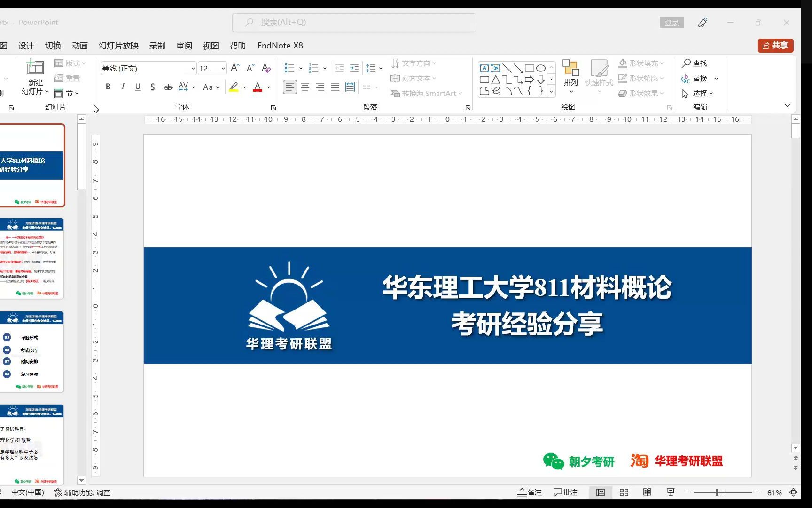Apply strikethrough to text
This screenshot has height=508, width=812.
(x=168, y=87)
